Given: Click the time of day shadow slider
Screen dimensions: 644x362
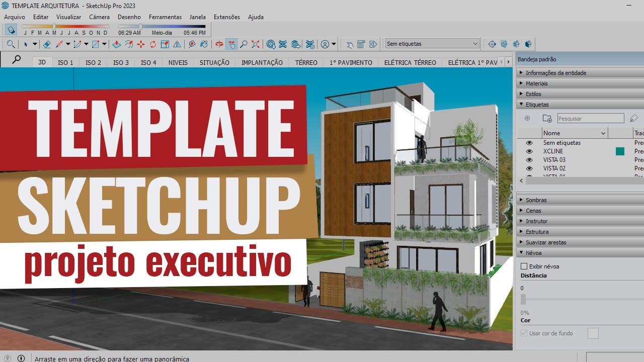Looking at the screenshot, I should pos(162,26).
